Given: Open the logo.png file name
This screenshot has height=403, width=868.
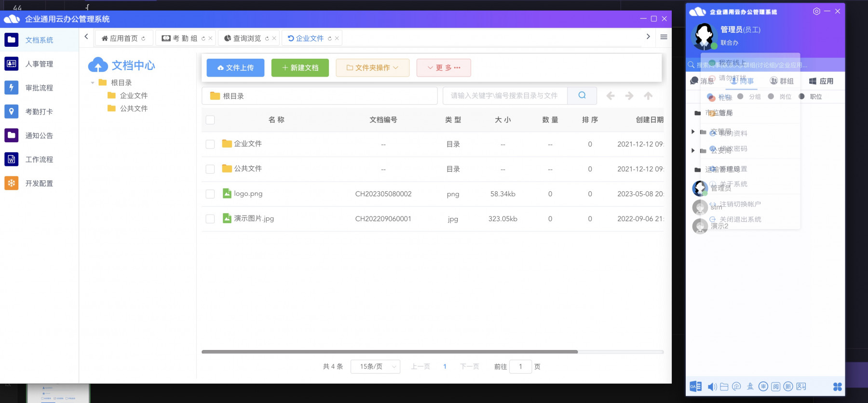Looking at the screenshot, I should pyautogui.click(x=248, y=194).
